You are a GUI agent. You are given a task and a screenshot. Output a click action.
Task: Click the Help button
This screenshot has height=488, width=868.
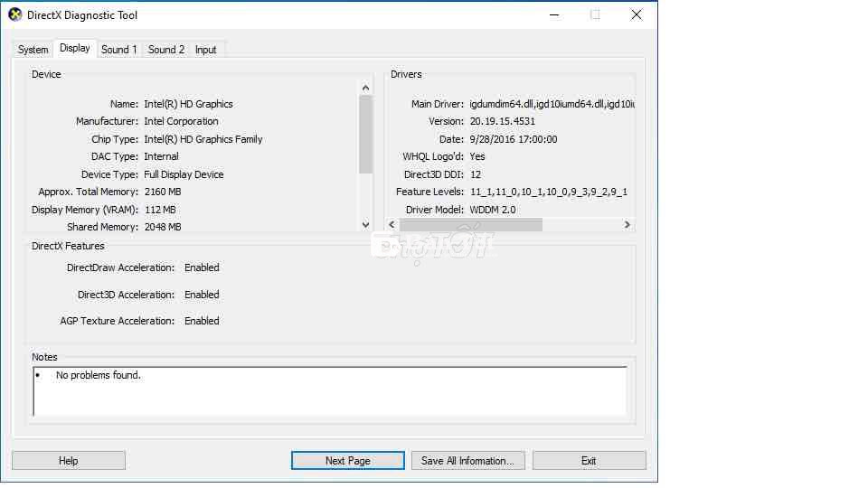click(x=69, y=460)
